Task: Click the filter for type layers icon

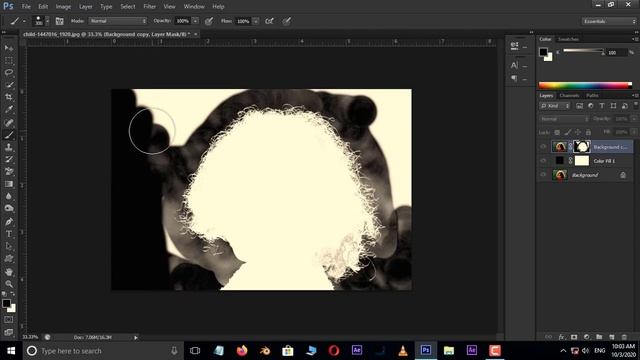Action: 602,106
